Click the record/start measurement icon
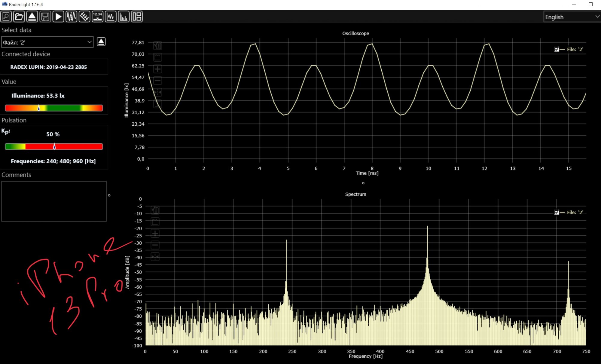 [x=59, y=17]
